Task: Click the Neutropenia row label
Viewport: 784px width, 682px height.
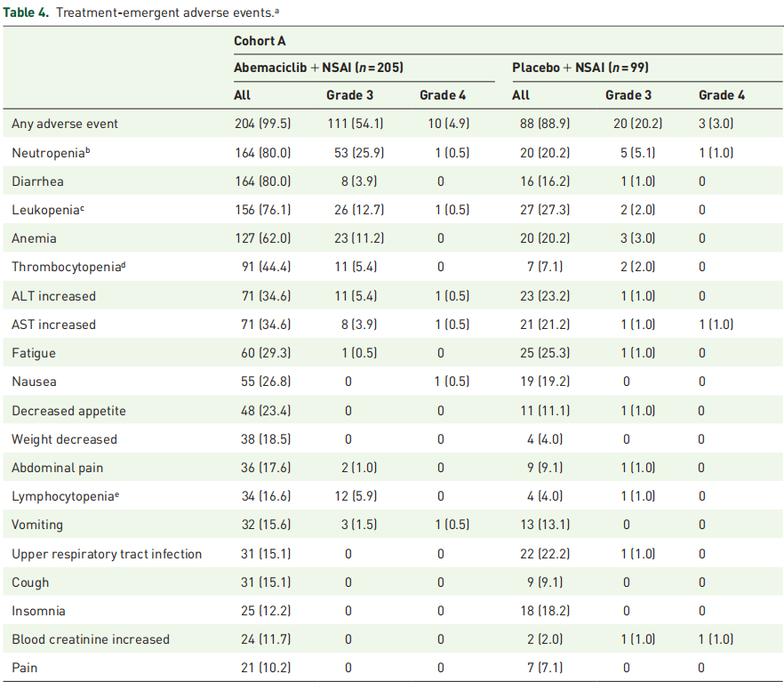Action: [52, 153]
